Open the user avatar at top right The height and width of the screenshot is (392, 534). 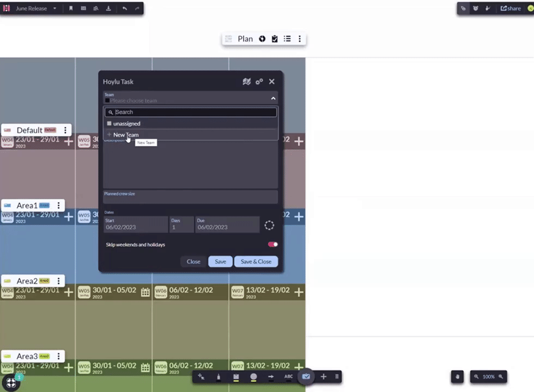531,9
